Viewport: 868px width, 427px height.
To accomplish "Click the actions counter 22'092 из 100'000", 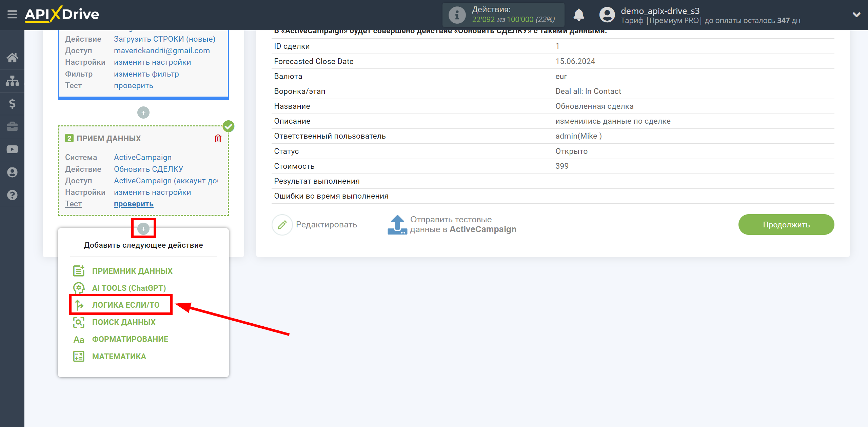I will coord(513,20).
